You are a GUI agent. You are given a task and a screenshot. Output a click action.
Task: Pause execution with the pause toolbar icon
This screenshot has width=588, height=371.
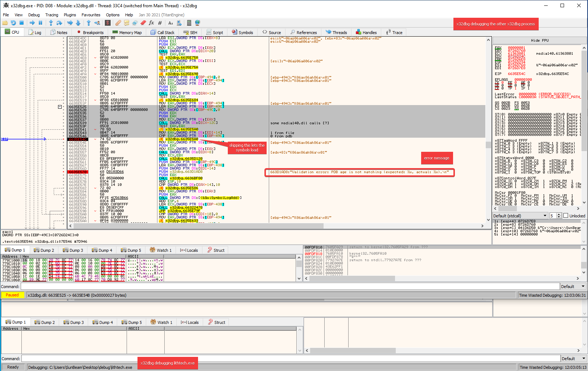40,22
